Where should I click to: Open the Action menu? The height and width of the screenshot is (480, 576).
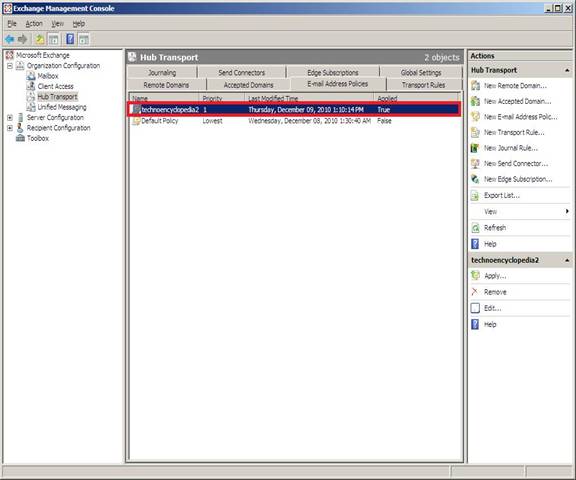tap(34, 24)
